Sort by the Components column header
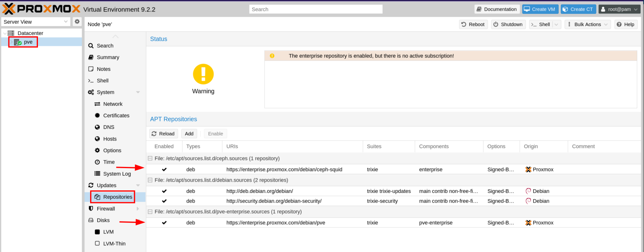Image resolution: width=644 pixels, height=252 pixels. pyautogui.click(x=449, y=146)
